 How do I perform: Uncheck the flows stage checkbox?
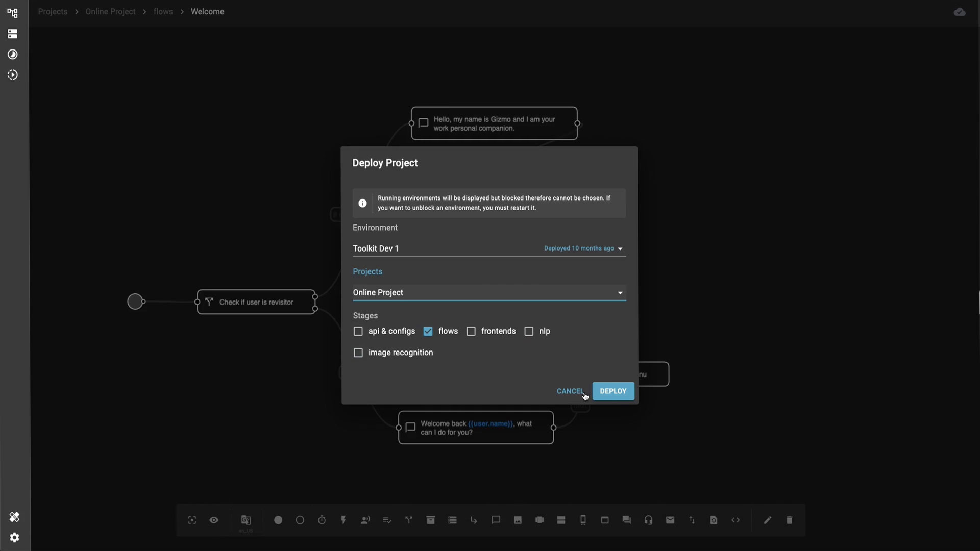click(428, 331)
